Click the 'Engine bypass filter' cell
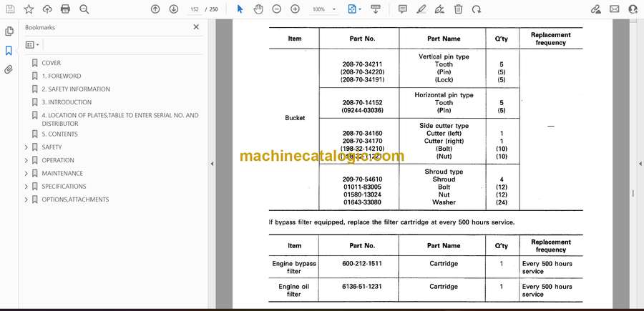 [x=294, y=267]
